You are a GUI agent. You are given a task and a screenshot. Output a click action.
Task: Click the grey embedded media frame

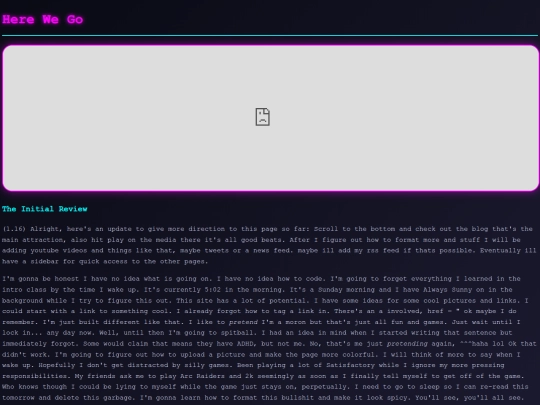pos(271,118)
